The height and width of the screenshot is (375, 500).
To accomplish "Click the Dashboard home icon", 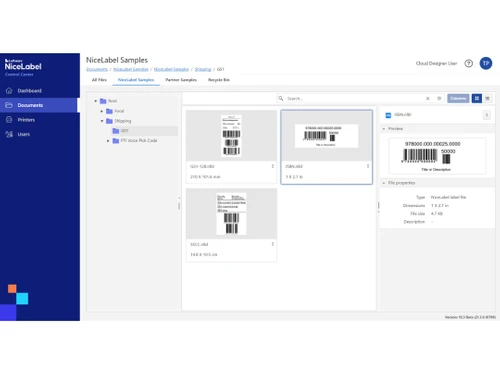I will coord(9,91).
